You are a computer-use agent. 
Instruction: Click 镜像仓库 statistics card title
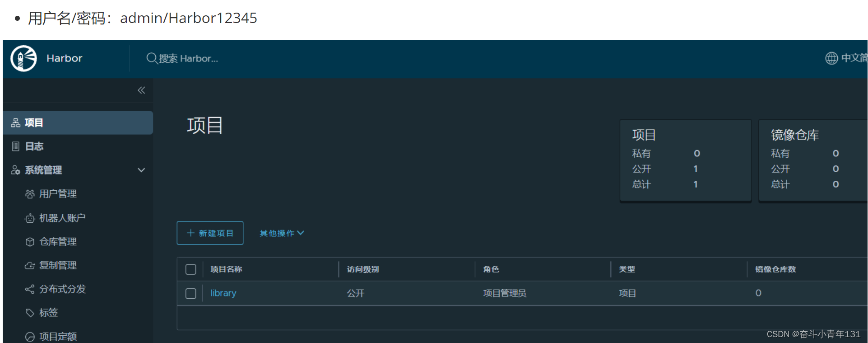pyautogui.click(x=795, y=135)
